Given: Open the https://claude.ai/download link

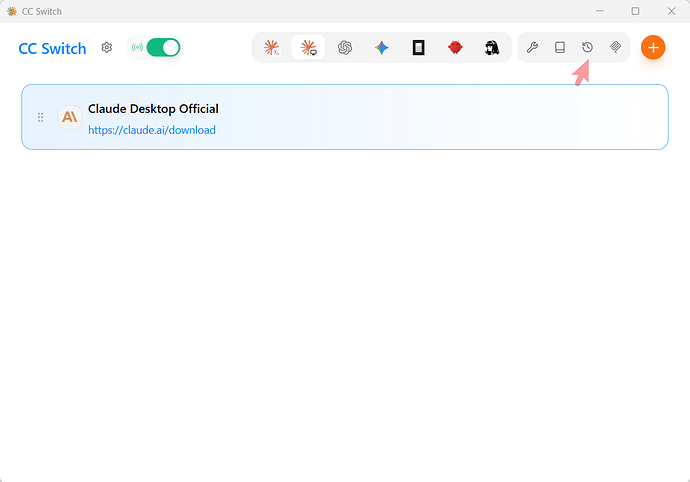Looking at the screenshot, I should [152, 130].
